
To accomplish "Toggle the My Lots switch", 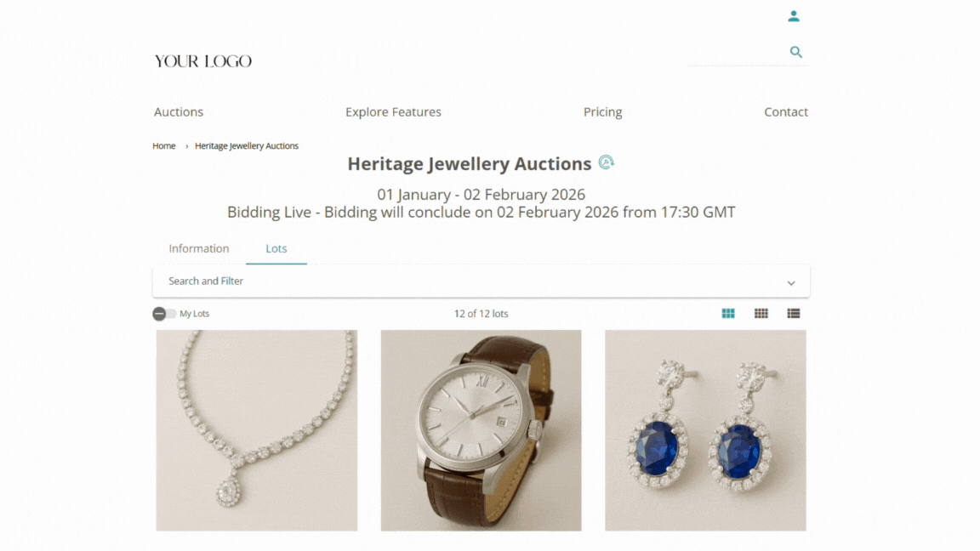I will 164,314.
